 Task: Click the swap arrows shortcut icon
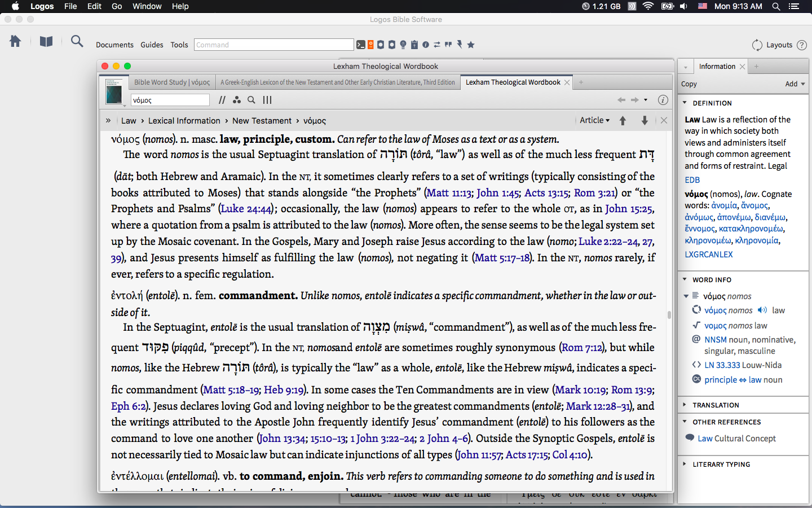click(437, 45)
